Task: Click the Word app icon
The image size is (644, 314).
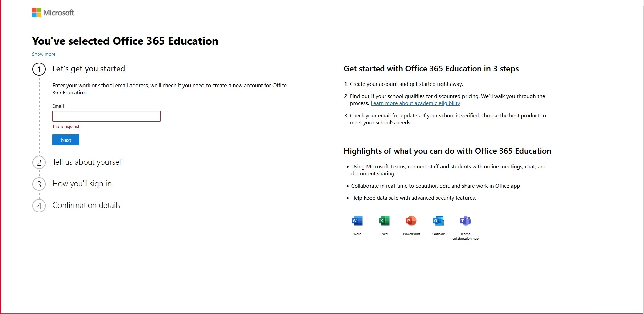Action: tap(357, 221)
